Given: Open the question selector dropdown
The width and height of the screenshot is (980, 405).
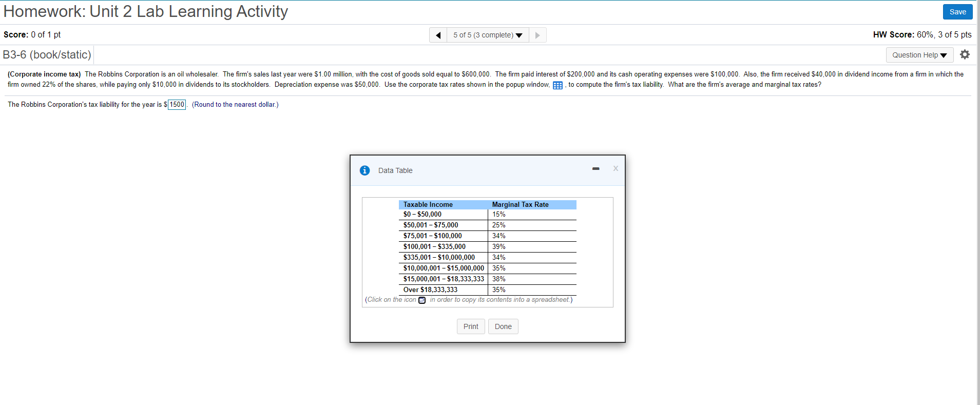Looking at the screenshot, I should [488, 35].
